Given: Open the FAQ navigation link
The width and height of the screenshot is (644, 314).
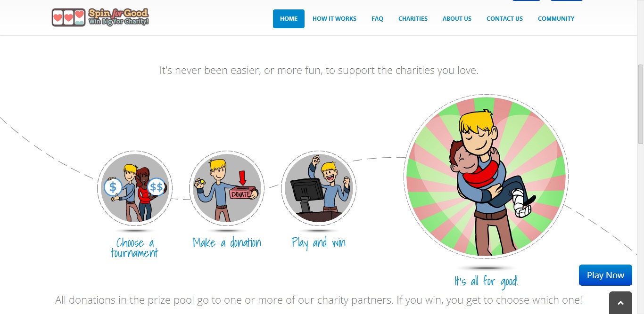Looking at the screenshot, I should pyautogui.click(x=377, y=19).
